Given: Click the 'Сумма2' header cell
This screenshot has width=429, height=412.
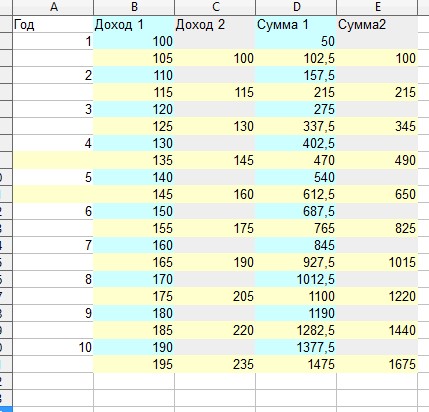Looking at the screenshot, I should pos(377,24).
